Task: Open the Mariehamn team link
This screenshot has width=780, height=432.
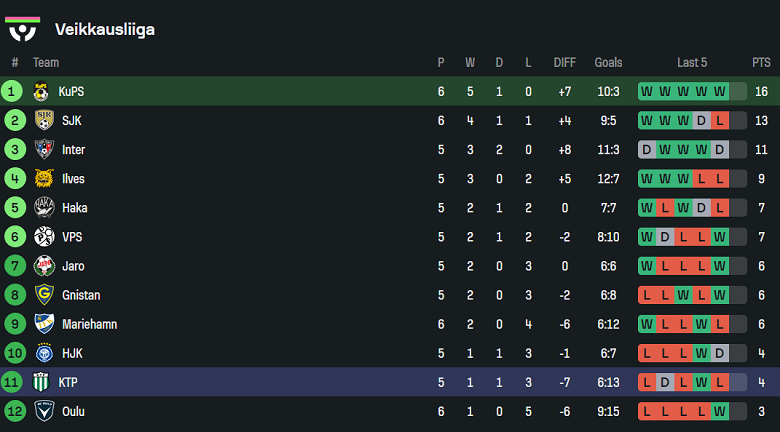Action: point(87,324)
